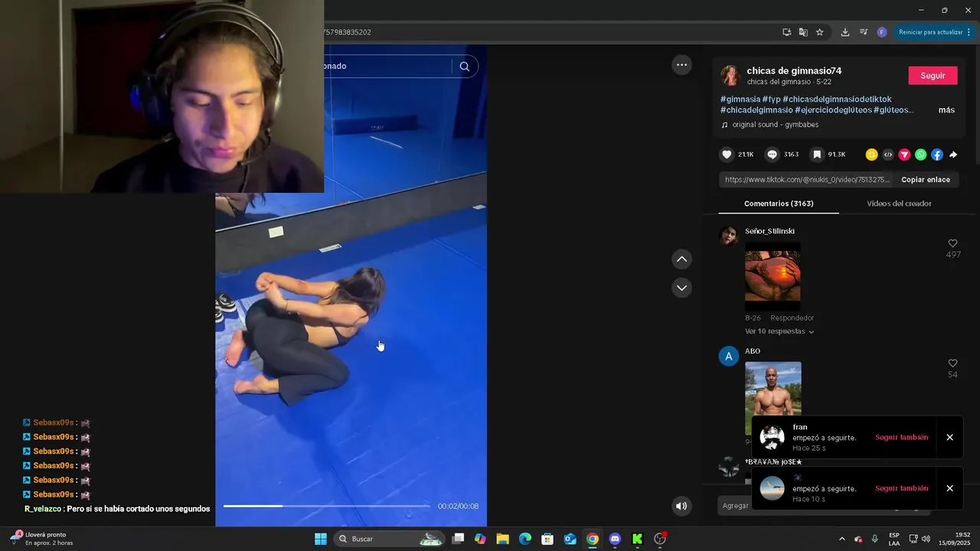
Task: Click Seguir también on the lower notification
Action: 901,488
